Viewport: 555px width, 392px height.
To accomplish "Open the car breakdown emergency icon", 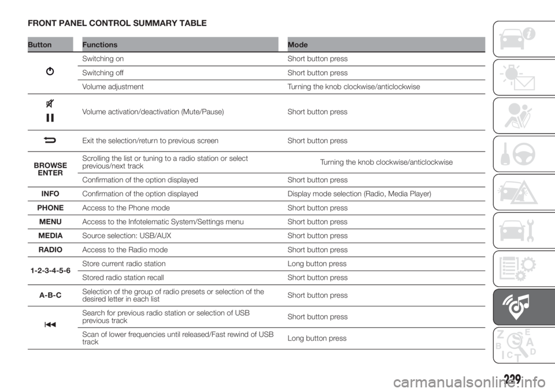I will tap(519, 194).
